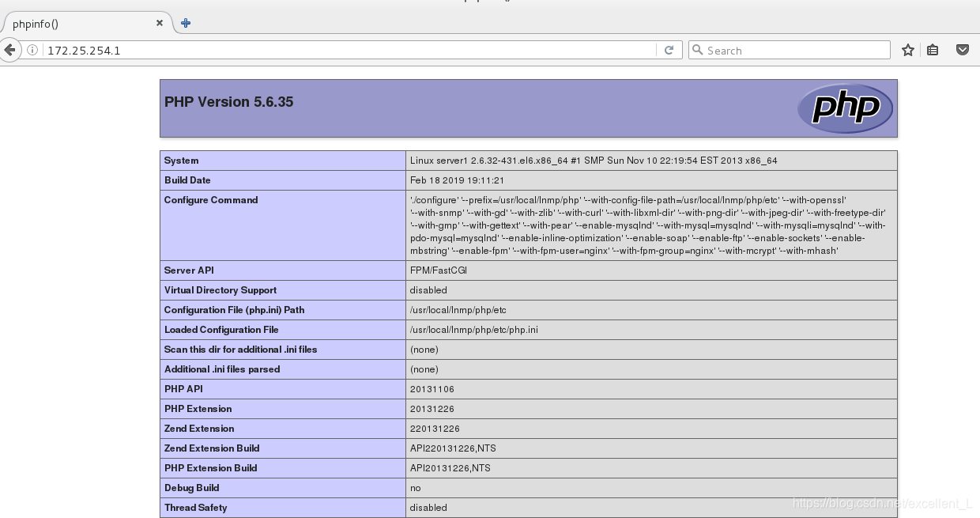The height and width of the screenshot is (518, 980).
Task: Click the Thread Safety label
Action: 196,508
